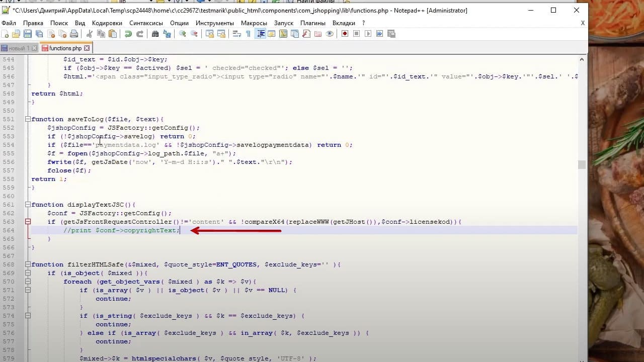The width and height of the screenshot is (644, 362).
Task: Undo the last edit via green arrow
Action: tap(128, 34)
